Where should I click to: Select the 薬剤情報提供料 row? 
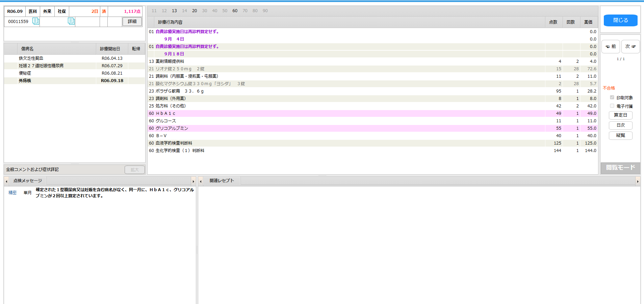pyautogui.click(x=373, y=61)
